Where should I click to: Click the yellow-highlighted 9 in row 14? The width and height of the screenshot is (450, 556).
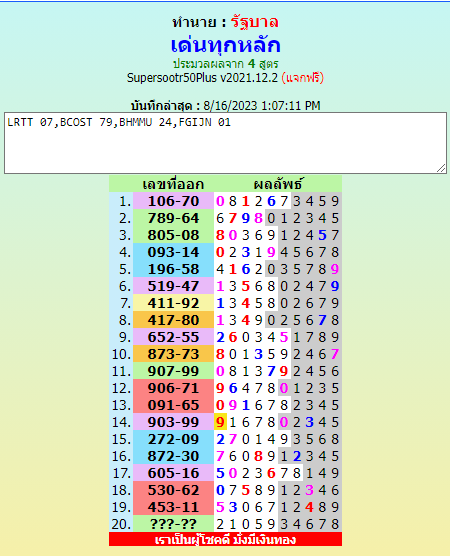(220, 422)
